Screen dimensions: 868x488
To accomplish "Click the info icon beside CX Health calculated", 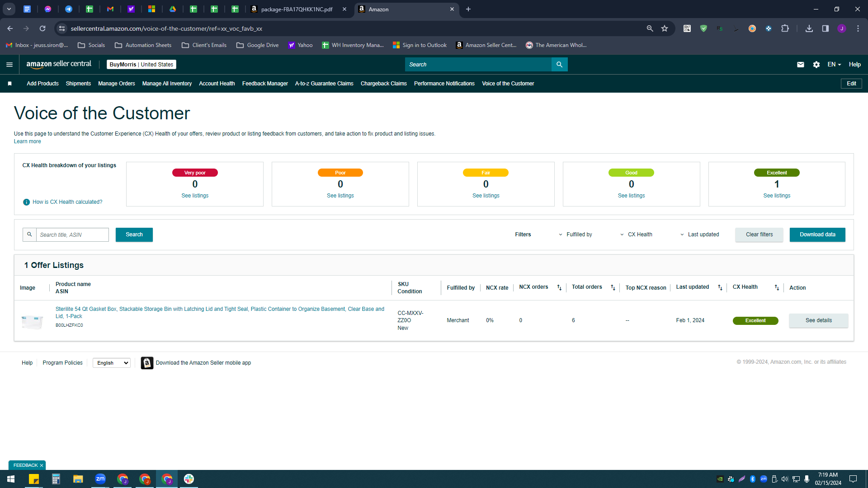I will 26,202.
